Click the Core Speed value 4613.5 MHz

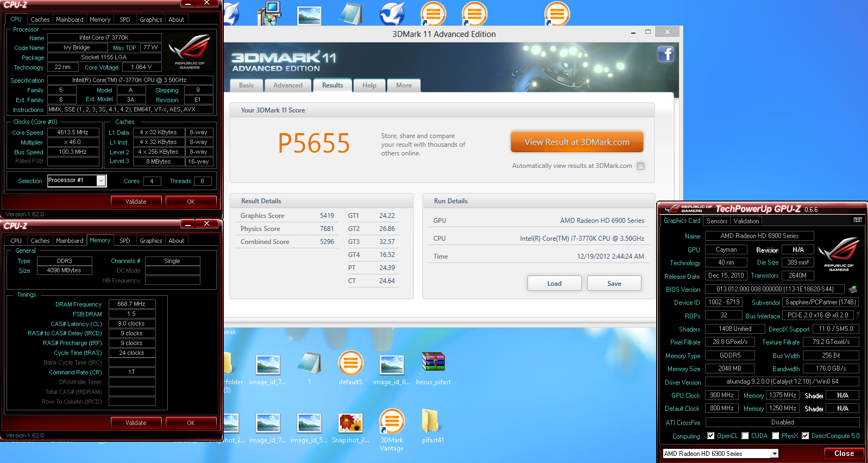[73, 132]
